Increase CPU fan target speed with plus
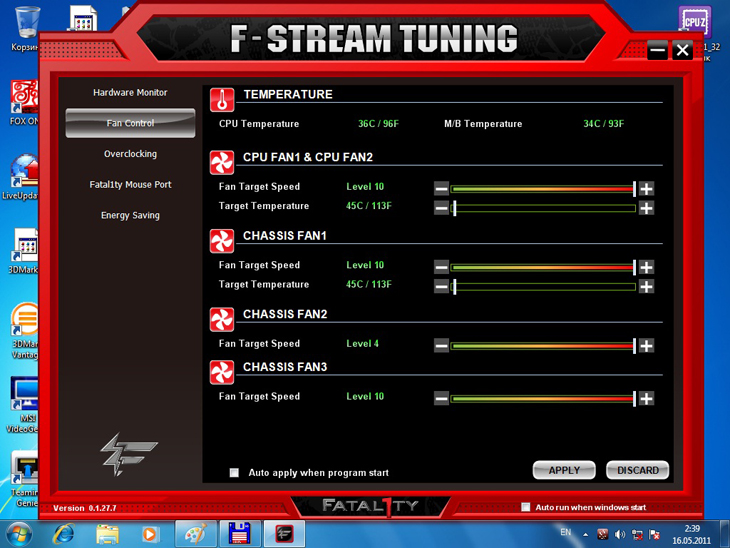This screenshot has width=730, height=548. point(646,188)
